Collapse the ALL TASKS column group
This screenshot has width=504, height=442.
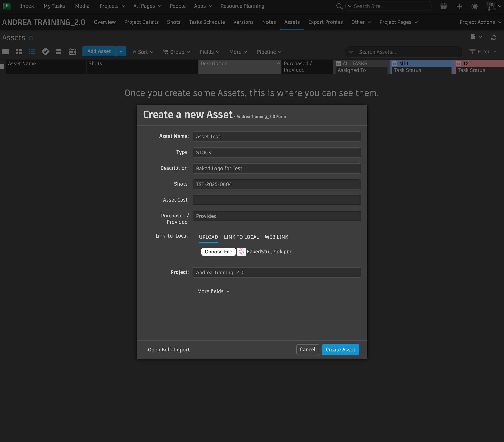(x=338, y=64)
